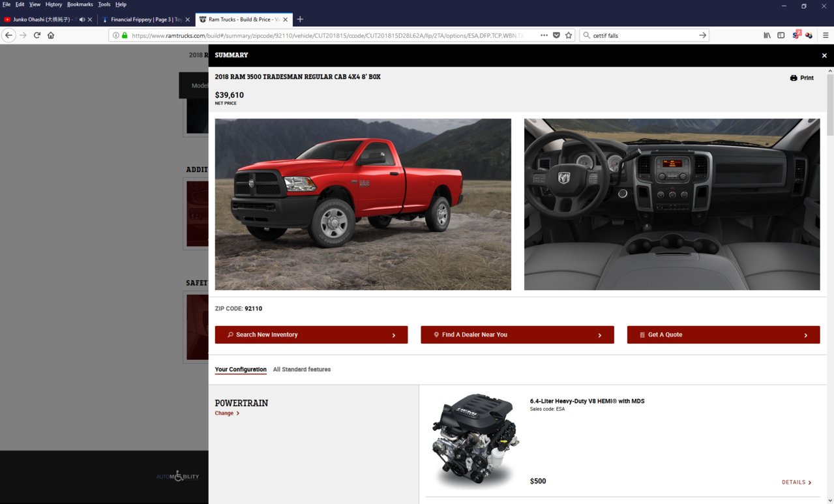Close the Summary panel
The height and width of the screenshot is (504, 834).
coord(824,55)
